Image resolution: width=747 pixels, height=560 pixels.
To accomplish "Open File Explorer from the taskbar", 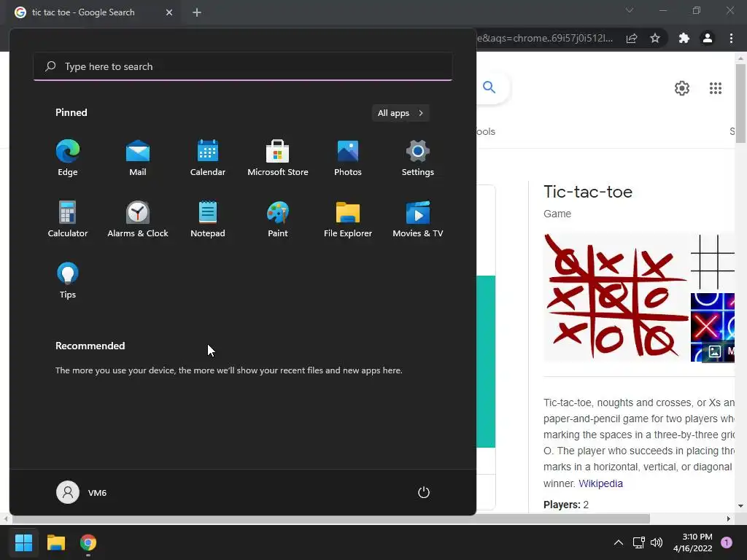I will (x=55, y=542).
